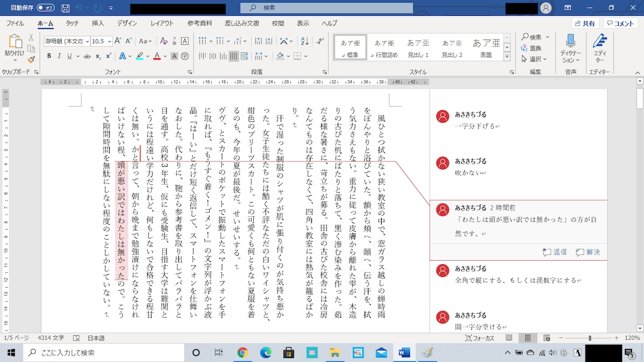Screen dimensions: 644x362
Task: Switch to the デザイン (Design) tab
Action: click(127, 23)
